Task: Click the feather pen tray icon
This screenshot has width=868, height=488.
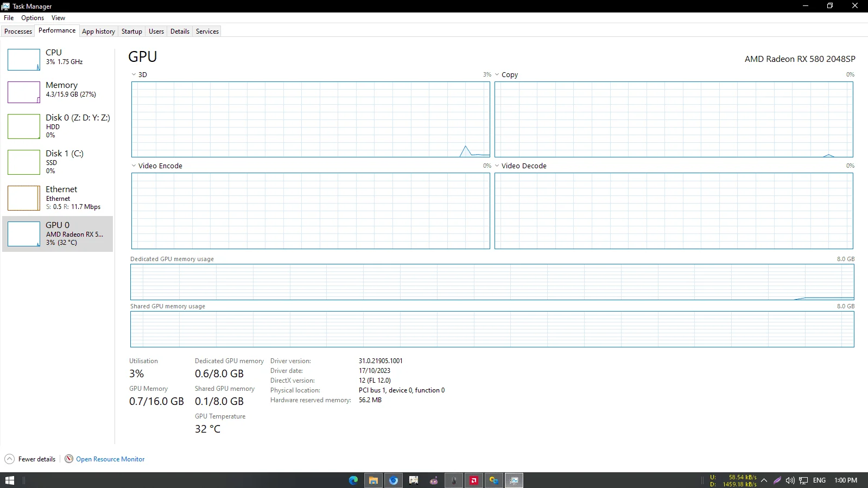Action: pos(777,480)
